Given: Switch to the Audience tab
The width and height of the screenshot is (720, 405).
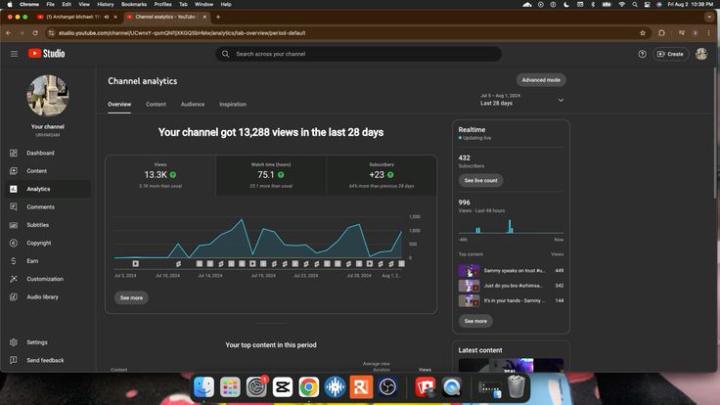Looking at the screenshot, I should [192, 105].
